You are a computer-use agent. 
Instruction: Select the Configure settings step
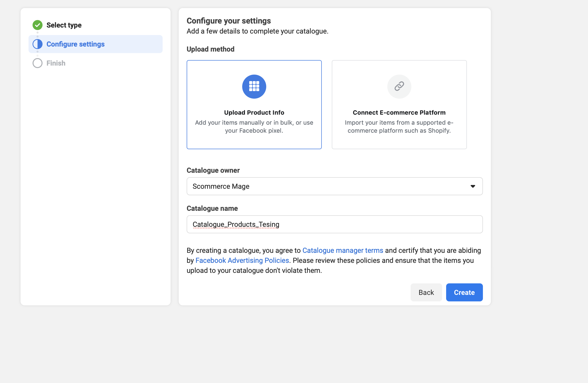pyautogui.click(x=75, y=44)
